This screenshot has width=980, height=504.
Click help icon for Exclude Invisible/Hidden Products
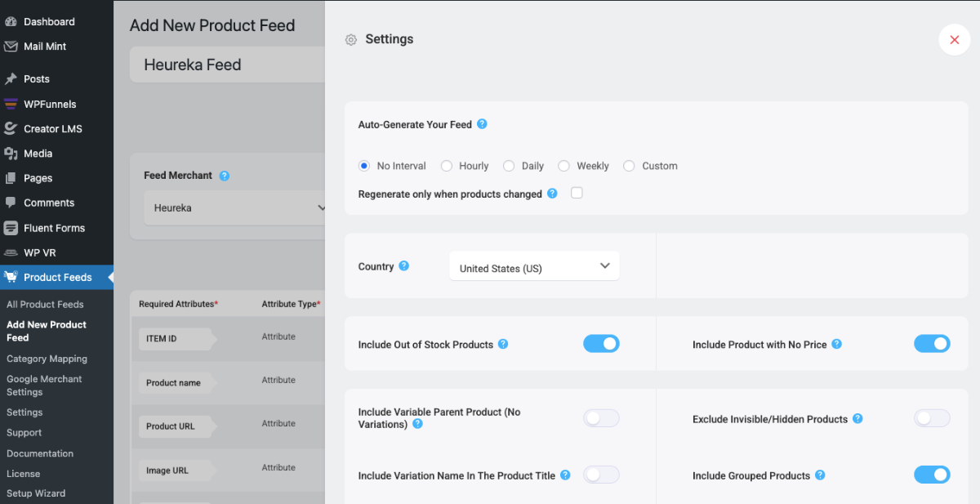click(857, 418)
